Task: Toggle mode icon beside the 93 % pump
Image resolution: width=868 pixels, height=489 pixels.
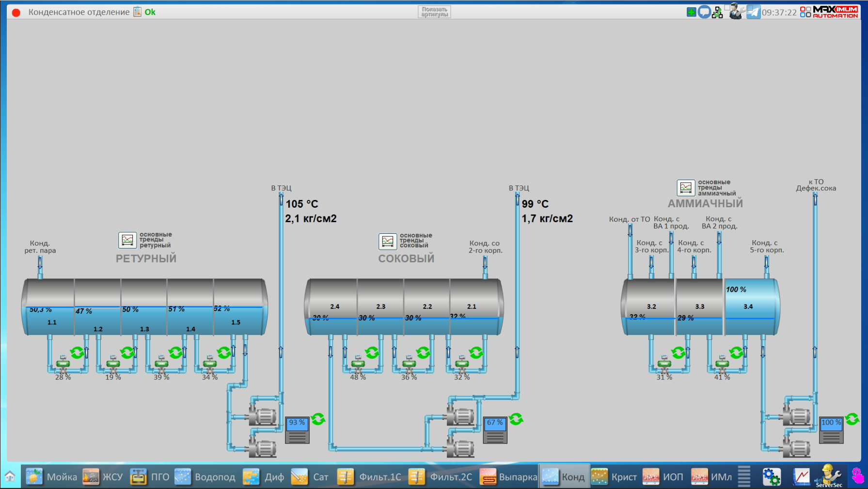Action: click(x=318, y=419)
